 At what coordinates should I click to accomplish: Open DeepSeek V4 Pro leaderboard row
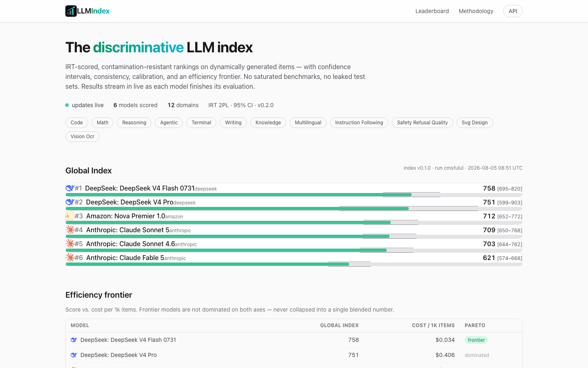(x=294, y=204)
